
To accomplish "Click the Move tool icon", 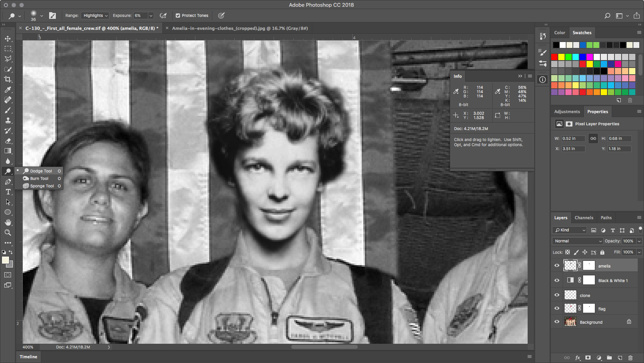I will (x=8, y=38).
